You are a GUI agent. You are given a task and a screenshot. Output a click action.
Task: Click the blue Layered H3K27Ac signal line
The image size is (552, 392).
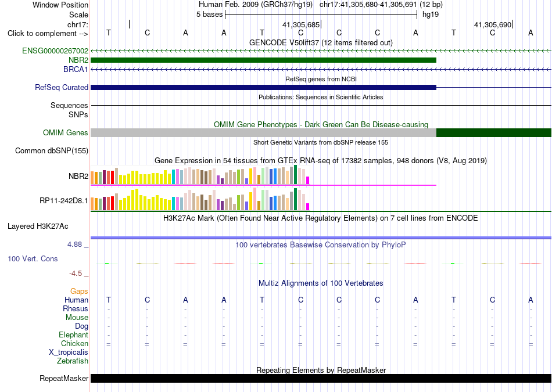coord(321,238)
